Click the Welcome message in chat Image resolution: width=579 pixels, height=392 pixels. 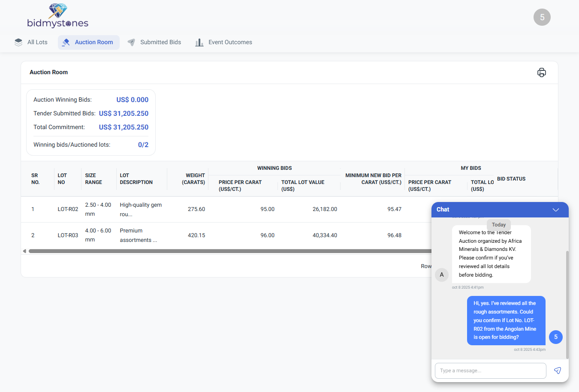pyautogui.click(x=492, y=254)
